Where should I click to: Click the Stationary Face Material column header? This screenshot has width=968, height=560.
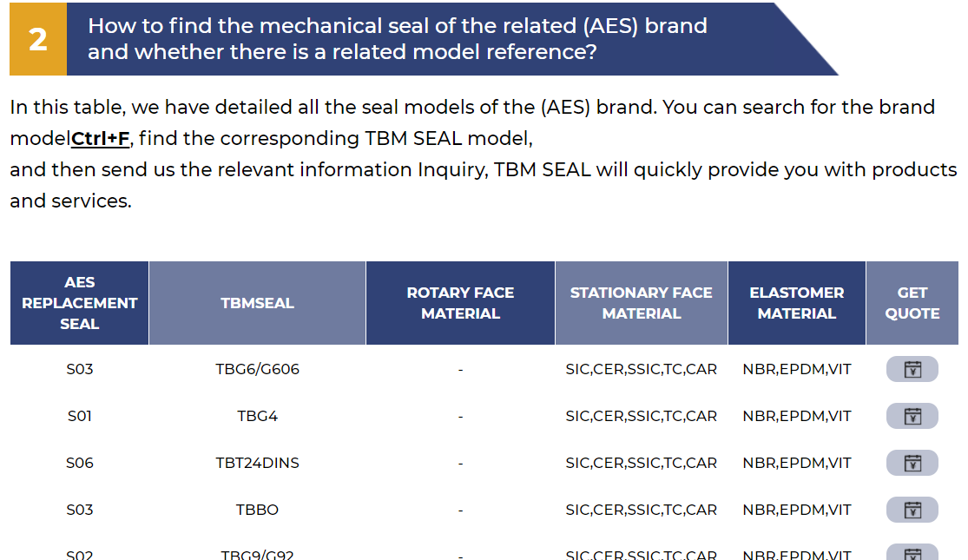642,303
